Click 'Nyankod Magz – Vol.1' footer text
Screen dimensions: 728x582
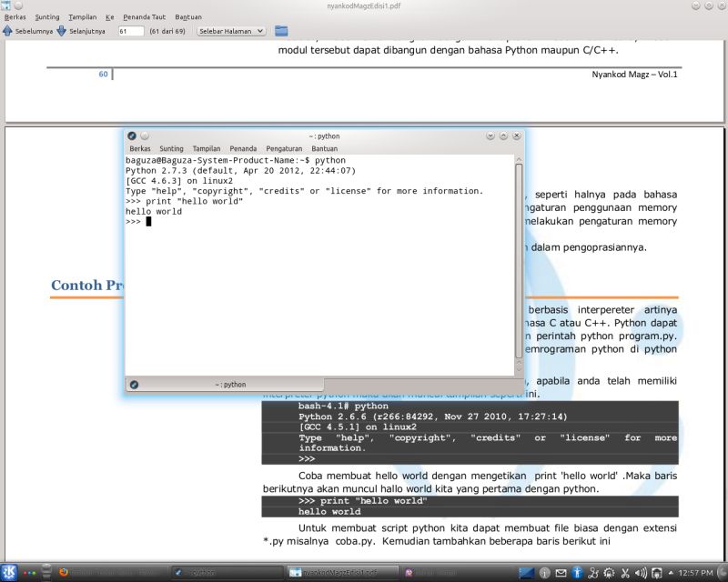[634, 75]
